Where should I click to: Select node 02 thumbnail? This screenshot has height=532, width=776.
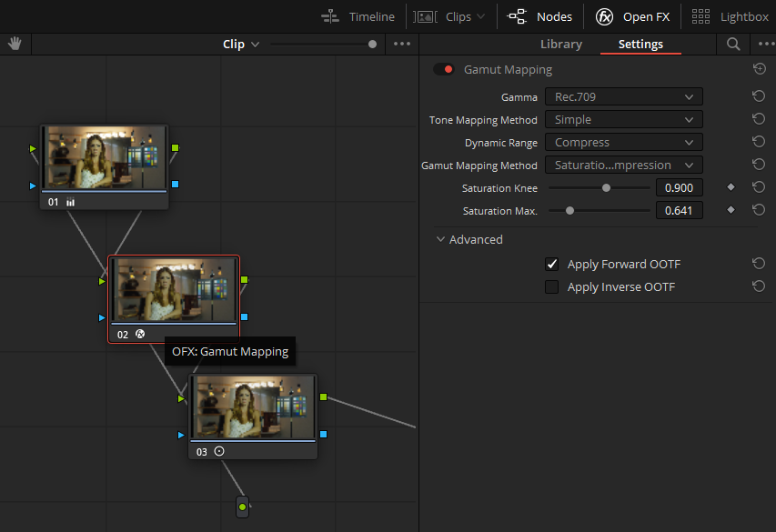(174, 289)
